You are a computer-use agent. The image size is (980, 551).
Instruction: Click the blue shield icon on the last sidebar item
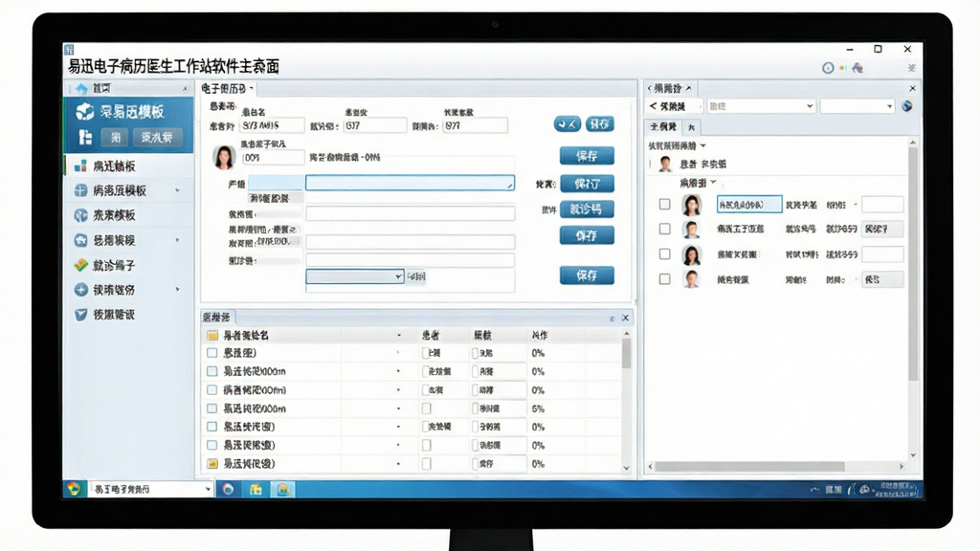tap(80, 315)
